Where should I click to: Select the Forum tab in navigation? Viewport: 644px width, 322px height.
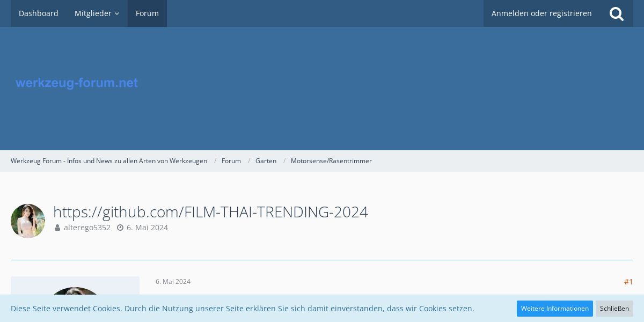[147, 13]
